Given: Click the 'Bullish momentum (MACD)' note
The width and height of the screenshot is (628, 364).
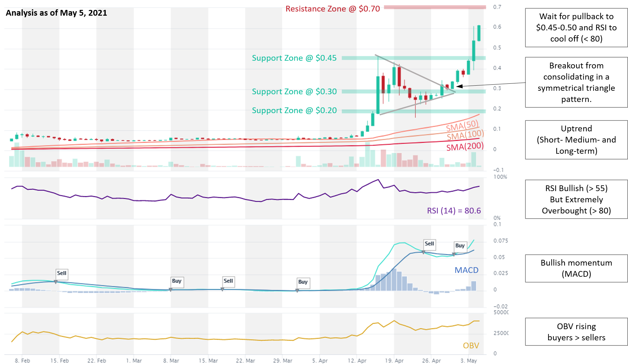Looking at the screenshot, I should click(x=576, y=268).
